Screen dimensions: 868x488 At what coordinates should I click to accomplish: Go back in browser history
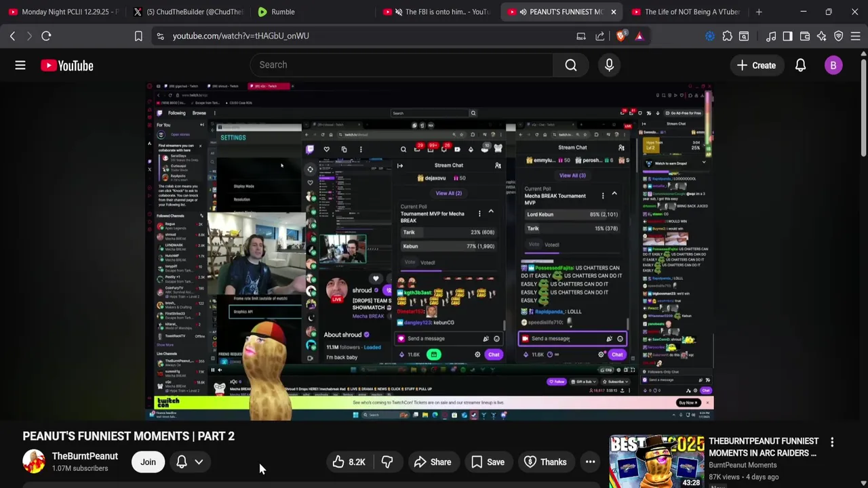click(x=12, y=36)
